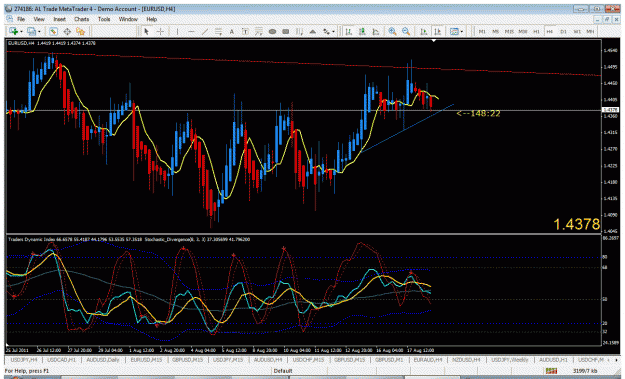Click the chart shift triangle marker
The image size is (625, 379).
(x=434, y=40)
